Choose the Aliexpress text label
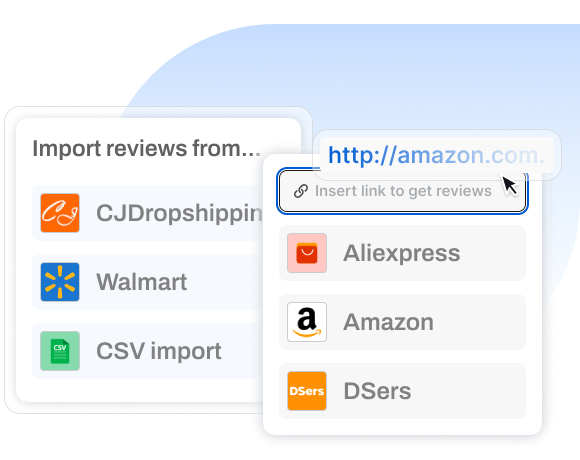The height and width of the screenshot is (460, 580). pyautogui.click(x=402, y=254)
